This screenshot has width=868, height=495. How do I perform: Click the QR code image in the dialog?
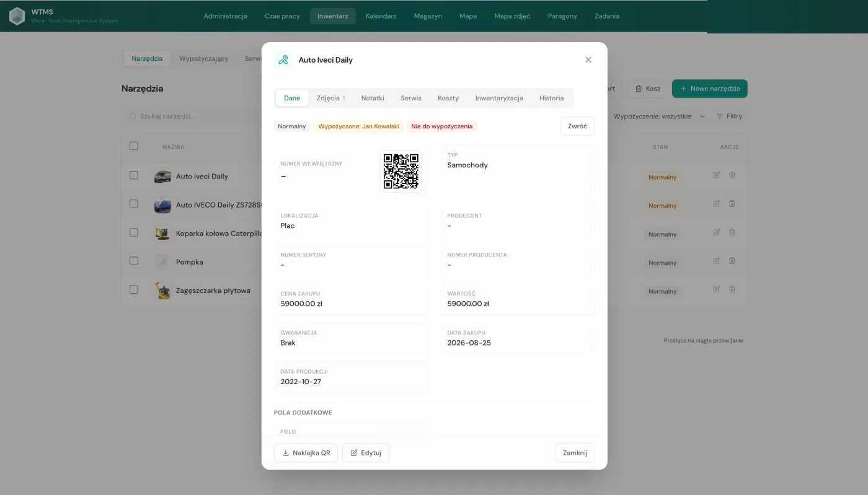click(x=401, y=172)
